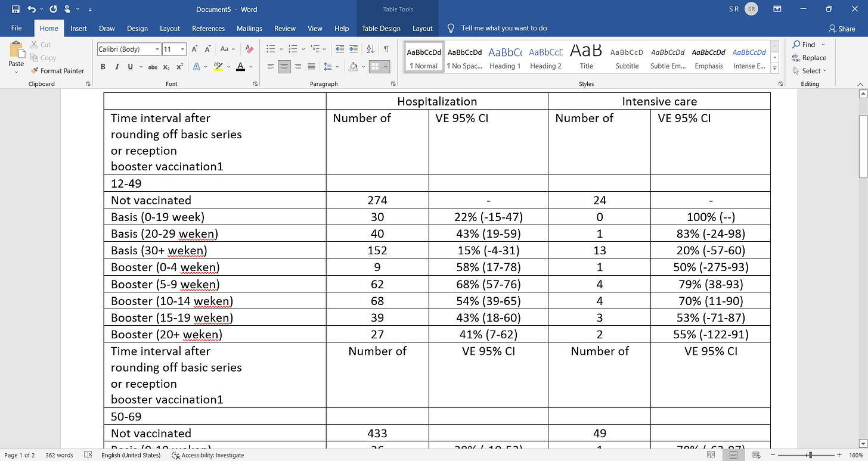Image resolution: width=868 pixels, height=461 pixels.
Task: Click the numbered list icon
Action: [292, 49]
